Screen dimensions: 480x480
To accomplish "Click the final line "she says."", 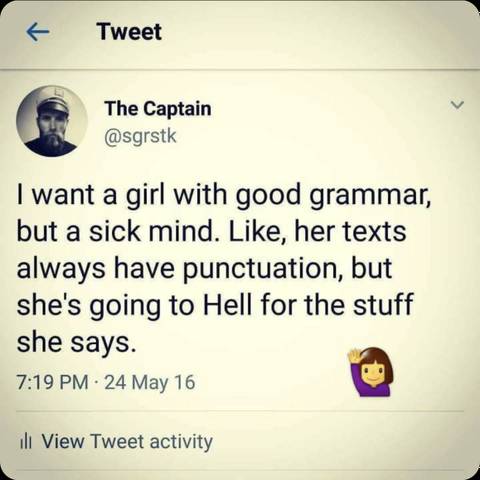I will pos(77,342).
